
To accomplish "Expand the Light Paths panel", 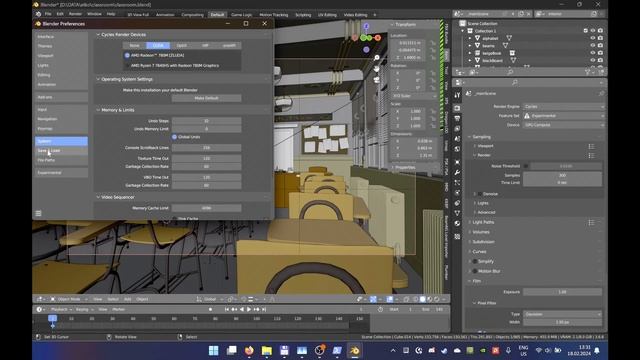I will click(x=469, y=222).
